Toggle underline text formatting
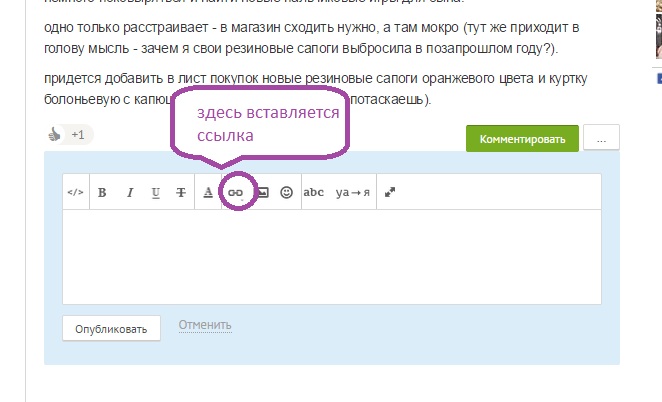 click(x=155, y=192)
